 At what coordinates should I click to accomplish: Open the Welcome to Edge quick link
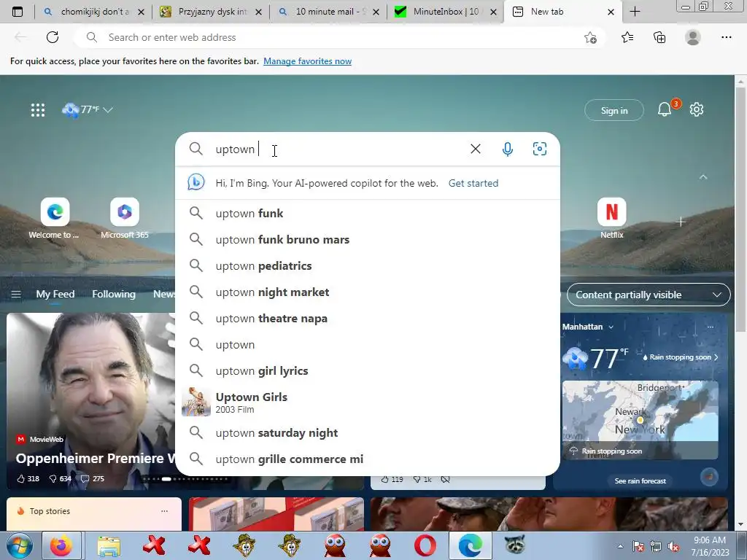pyautogui.click(x=54, y=219)
